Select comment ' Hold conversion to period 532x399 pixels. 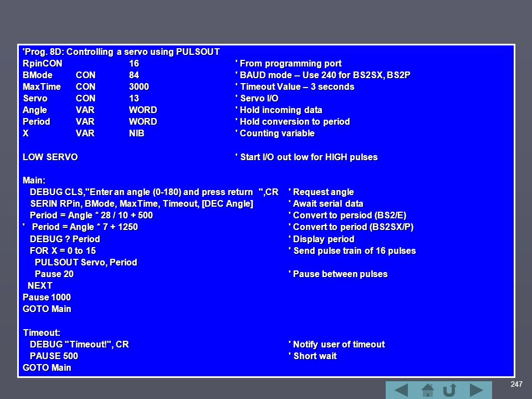click(293, 121)
